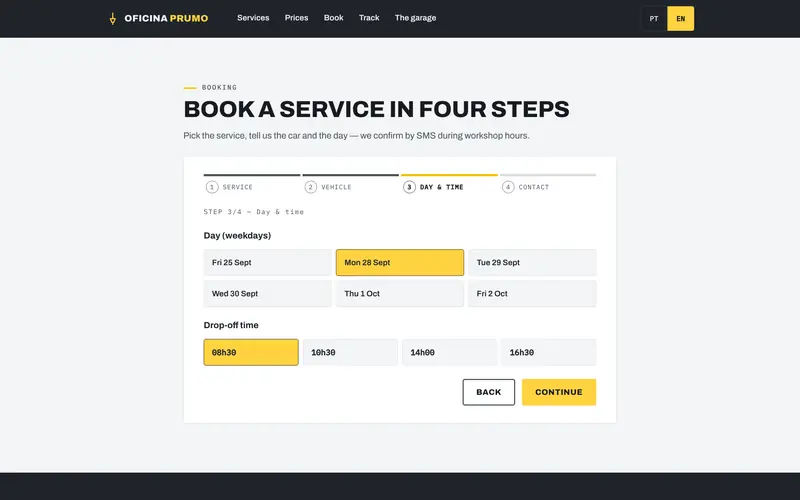Pick the 14h00 drop-off time
The height and width of the screenshot is (500, 800).
click(x=449, y=353)
